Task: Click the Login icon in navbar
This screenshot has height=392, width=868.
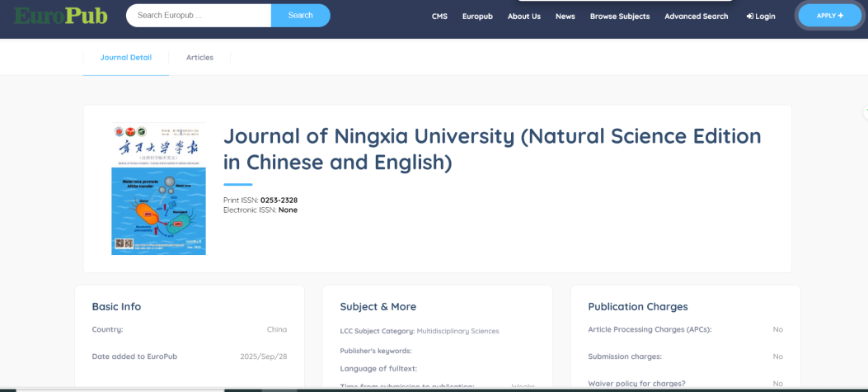Action: coord(750,17)
